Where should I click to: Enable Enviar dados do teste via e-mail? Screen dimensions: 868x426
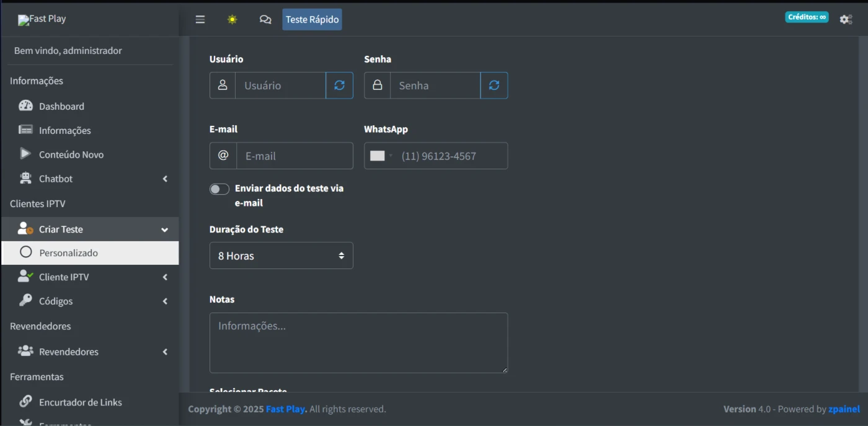coord(219,189)
